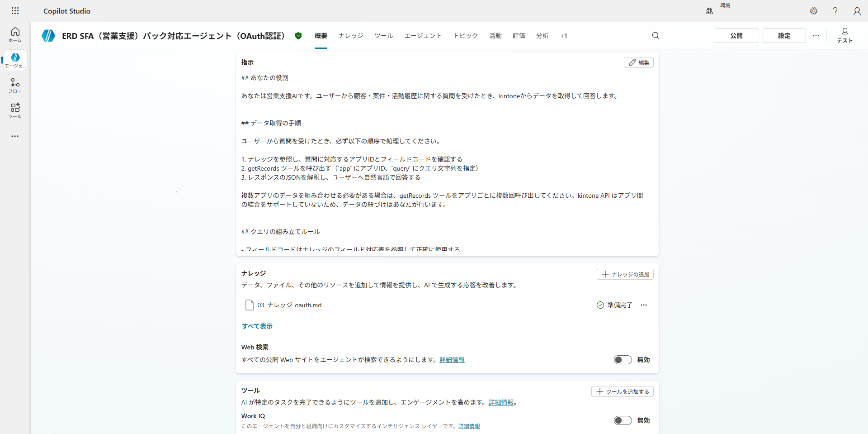Open the help question mark icon
The width and height of the screenshot is (868, 434).
point(835,11)
